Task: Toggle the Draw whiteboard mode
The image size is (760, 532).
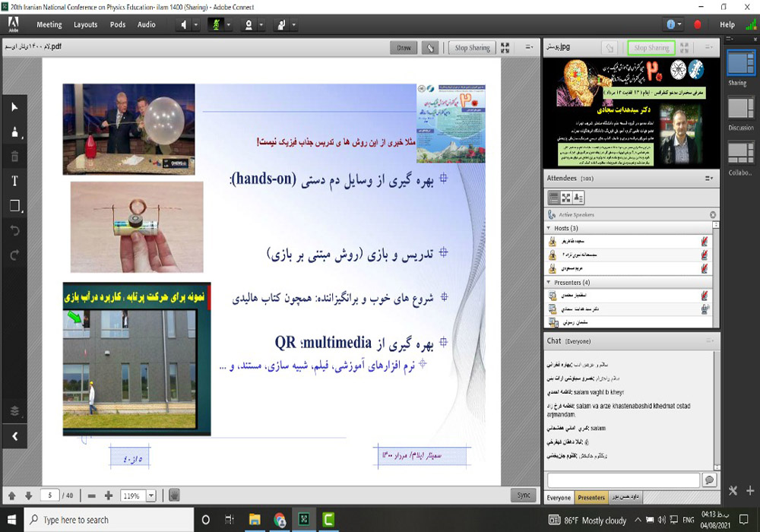Action: (404, 47)
